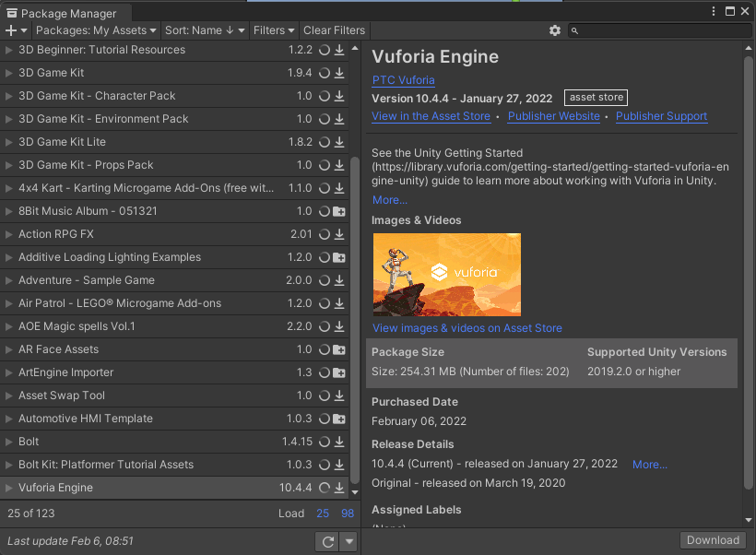This screenshot has width=756, height=555.
Task: Click the Vuforia preview thumbnail image
Action: [x=447, y=275]
